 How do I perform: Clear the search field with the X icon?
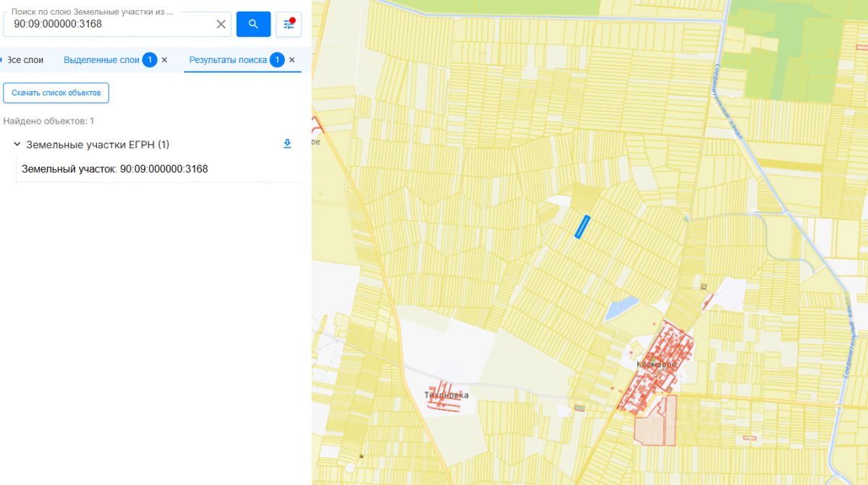click(221, 24)
